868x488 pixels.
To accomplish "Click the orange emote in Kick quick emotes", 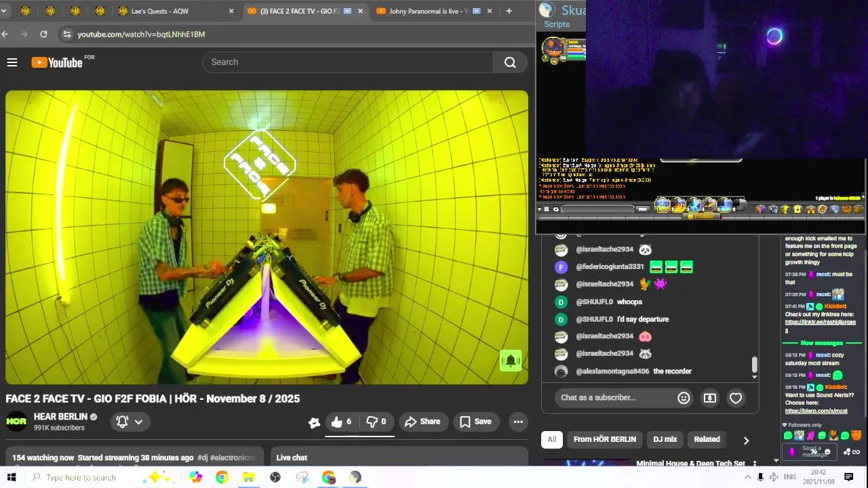I will (856, 435).
